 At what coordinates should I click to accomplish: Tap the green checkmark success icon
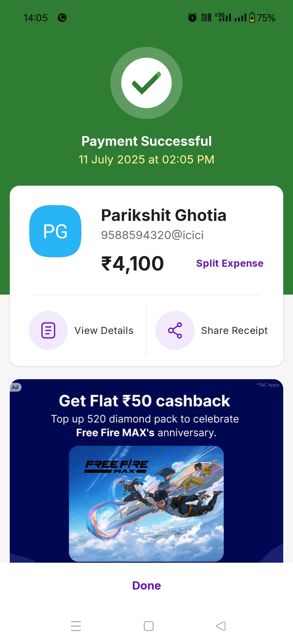point(146,83)
